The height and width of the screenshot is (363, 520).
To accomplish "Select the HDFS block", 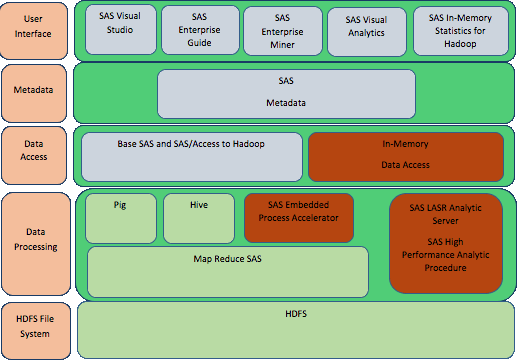I will click(x=296, y=330).
